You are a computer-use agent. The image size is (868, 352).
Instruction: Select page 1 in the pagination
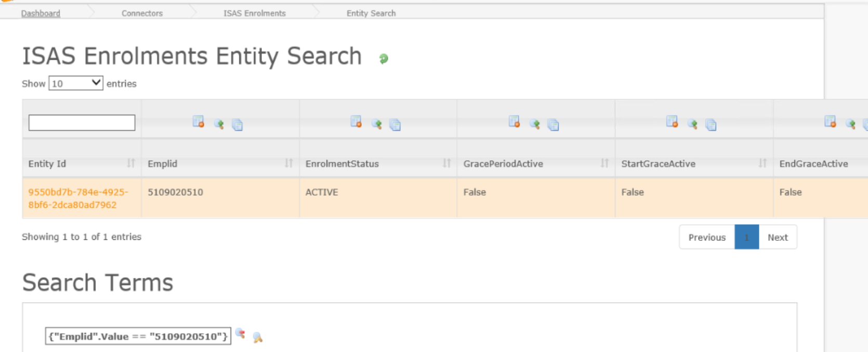pos(747,237)
